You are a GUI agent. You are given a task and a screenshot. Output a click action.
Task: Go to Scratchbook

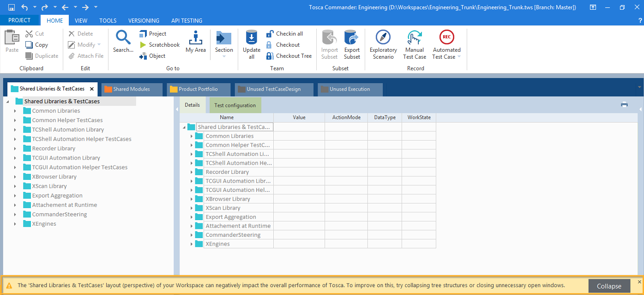click(x=164, y=45)
